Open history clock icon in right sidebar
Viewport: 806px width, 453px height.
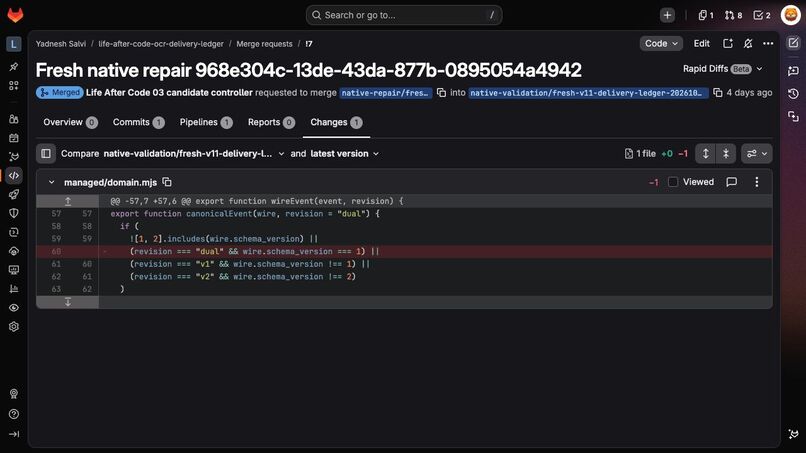coord(793,94)
